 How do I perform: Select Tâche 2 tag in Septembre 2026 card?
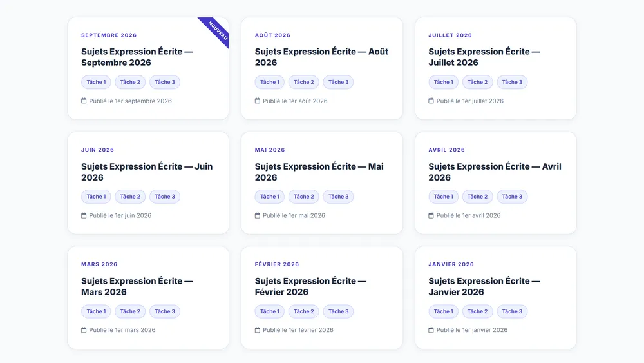point(130,82)
